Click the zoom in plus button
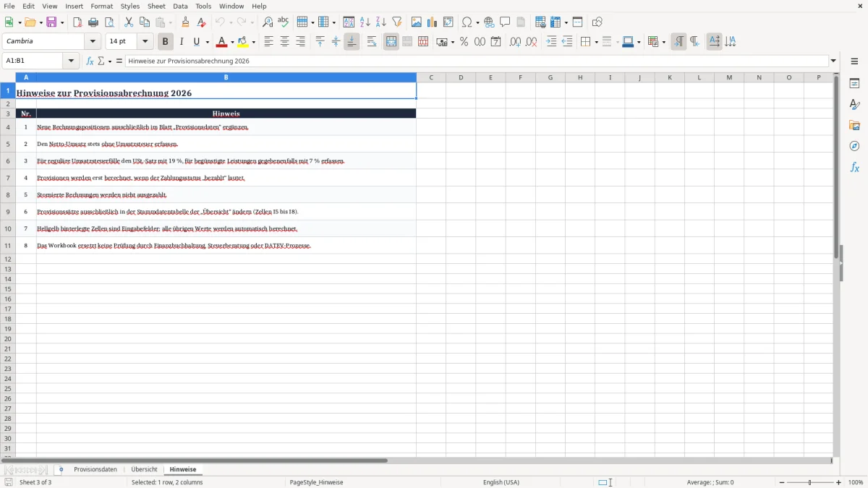Image resolution: width=868 pixels, height=488 pixels. [x=839, y=482]
